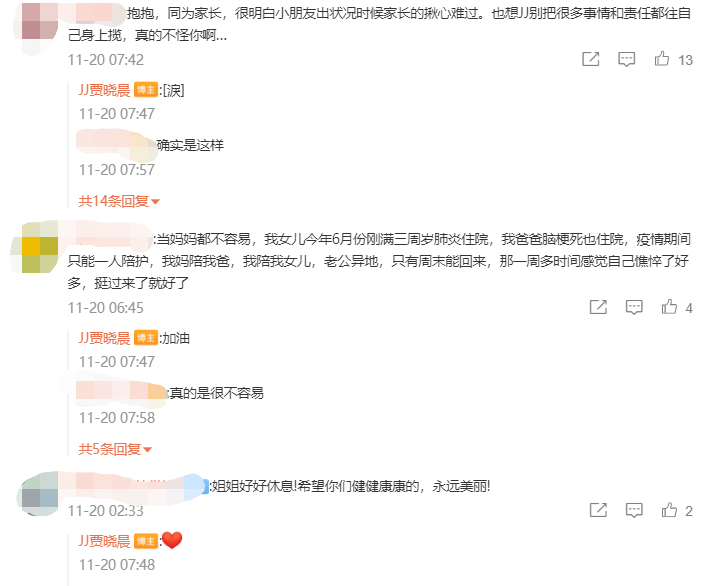This screenshot has height=586, width=706.
Task: Expand 共14条回复 replies
Action: (x=119, y=201)
